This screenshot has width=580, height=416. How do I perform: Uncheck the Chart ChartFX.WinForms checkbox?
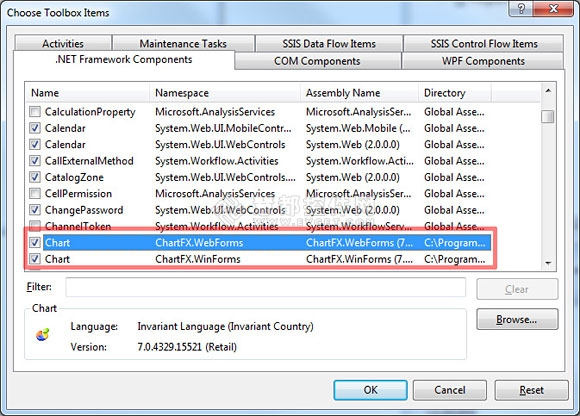point(35,259)
